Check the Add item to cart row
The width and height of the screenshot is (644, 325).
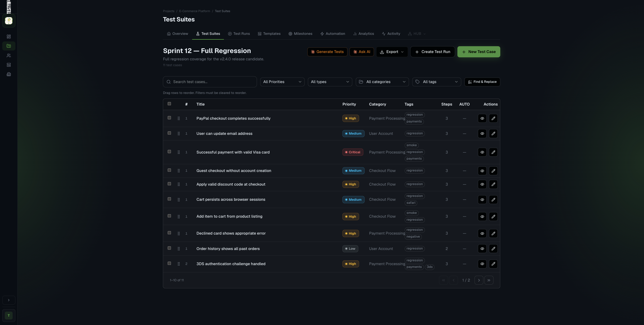(x=169, y=216)
